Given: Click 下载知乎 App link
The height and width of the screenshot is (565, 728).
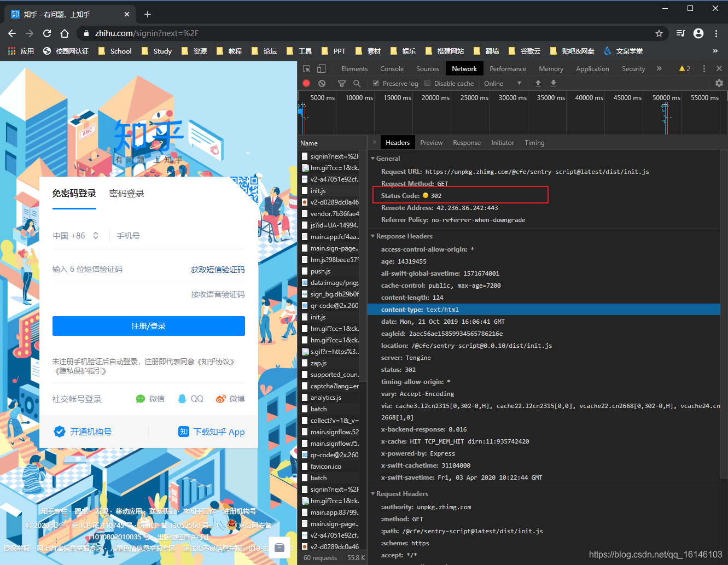Looking at the screenshot, I should (212, 432).
